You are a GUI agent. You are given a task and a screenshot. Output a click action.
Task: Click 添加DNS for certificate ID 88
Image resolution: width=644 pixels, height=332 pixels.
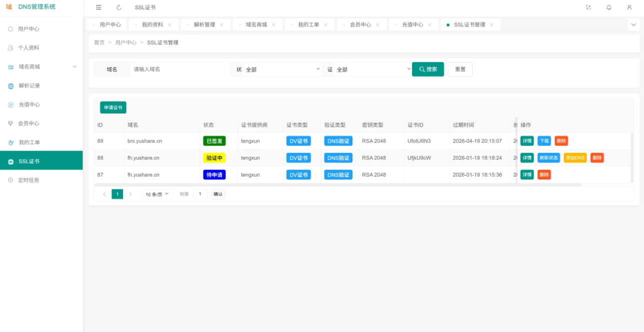(x=575, y=158)
